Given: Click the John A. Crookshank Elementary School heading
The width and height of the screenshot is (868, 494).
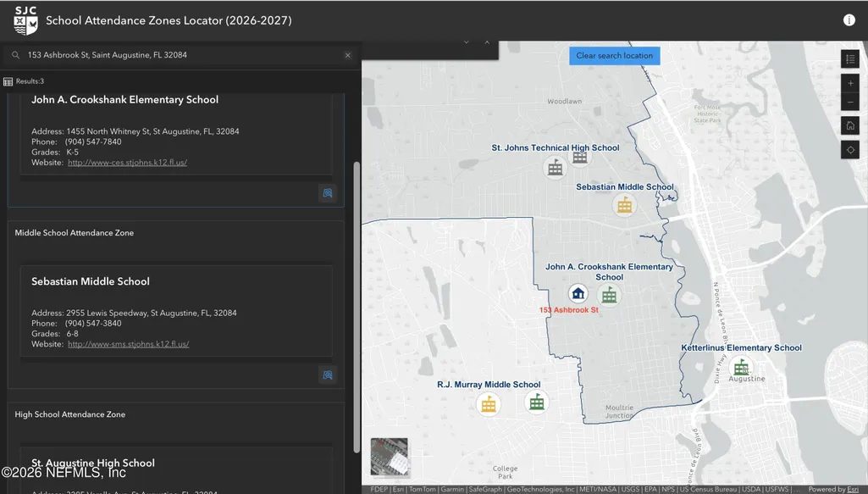Looking at the screenshot, I should pyautogui.click(x=124, y=100).
